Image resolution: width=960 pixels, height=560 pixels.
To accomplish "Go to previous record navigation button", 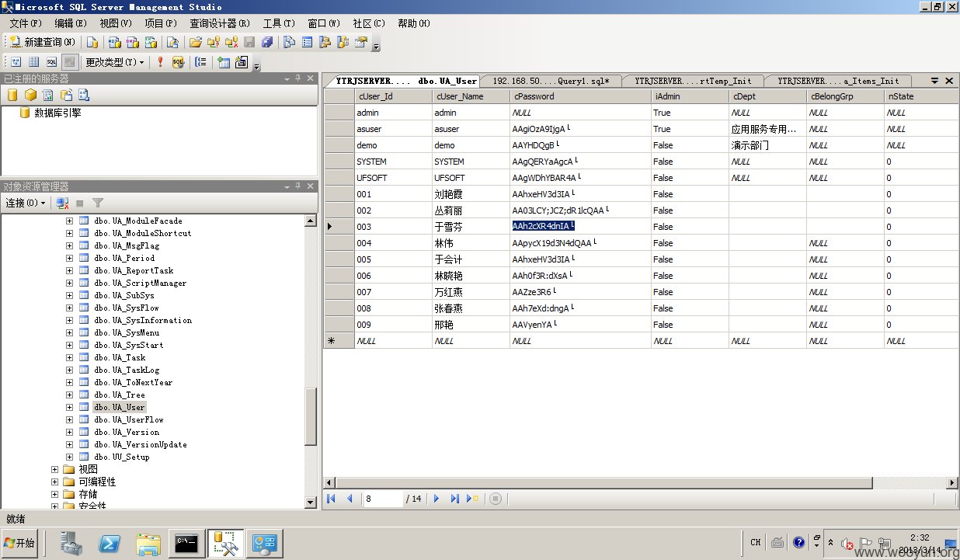I will 349,499.
